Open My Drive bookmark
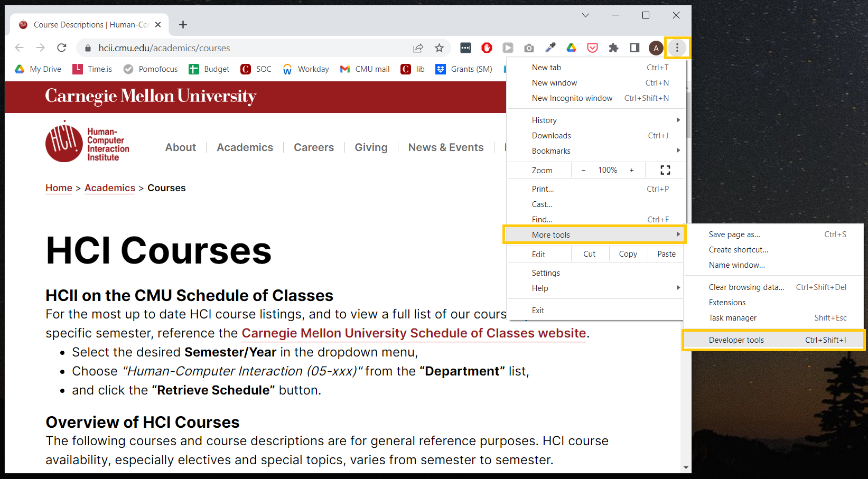This screenshot has width=868, height=479. pos(38,69)
